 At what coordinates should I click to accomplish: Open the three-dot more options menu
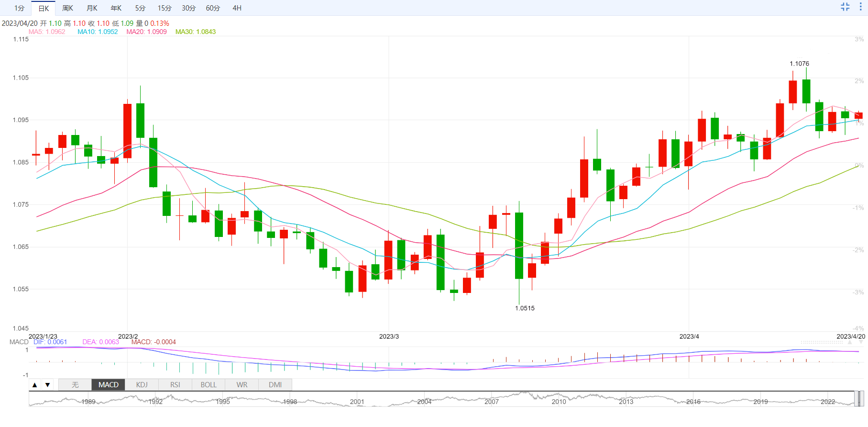coord(860,7)
